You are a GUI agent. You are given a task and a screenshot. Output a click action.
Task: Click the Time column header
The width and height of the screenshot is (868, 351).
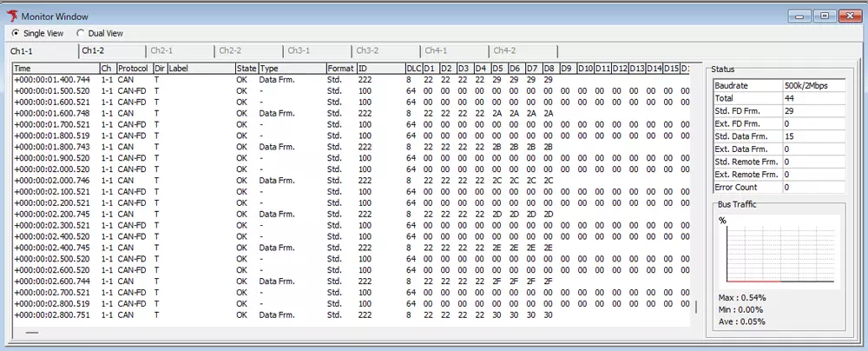tap(52, 68)
